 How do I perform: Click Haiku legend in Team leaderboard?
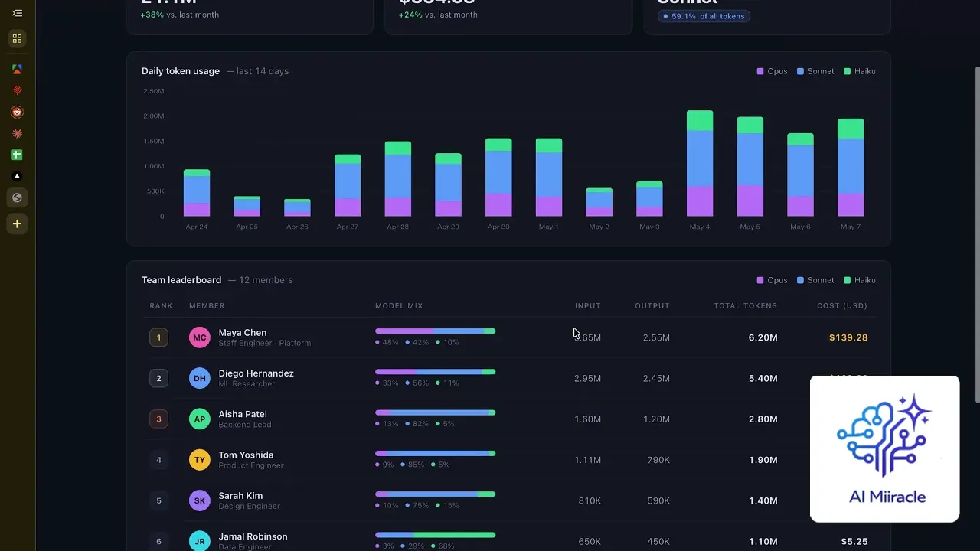click(x=860, y=280)
